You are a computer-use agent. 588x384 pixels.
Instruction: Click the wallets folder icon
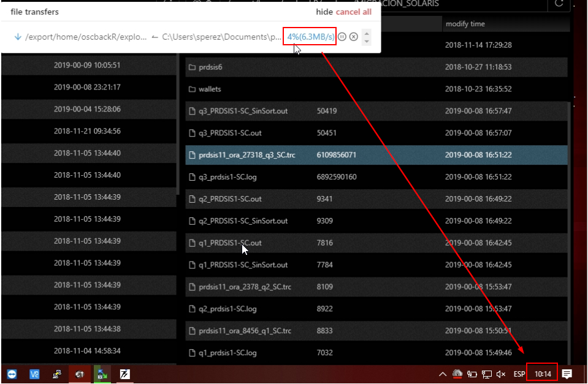click(x=192, y=89)
